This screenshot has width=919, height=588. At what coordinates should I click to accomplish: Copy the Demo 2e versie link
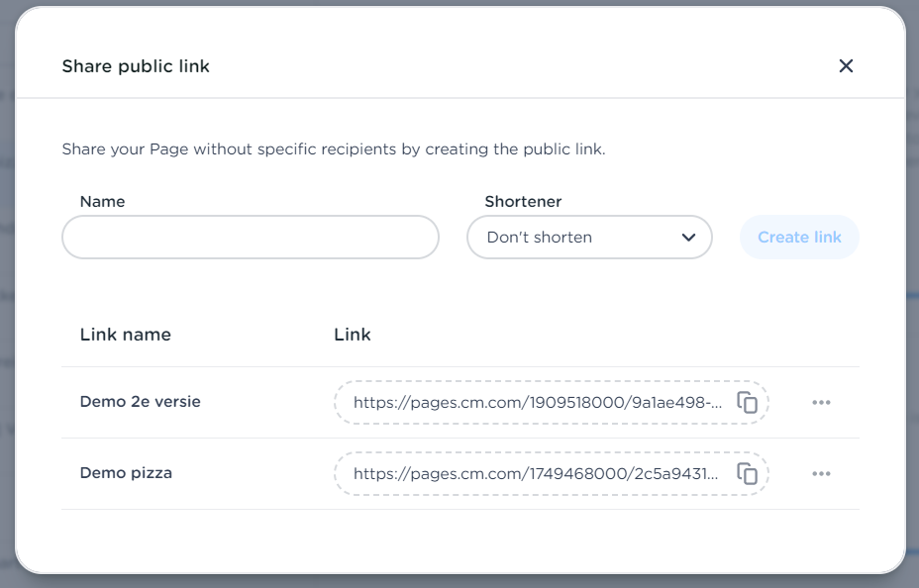(x=748, y=403)
